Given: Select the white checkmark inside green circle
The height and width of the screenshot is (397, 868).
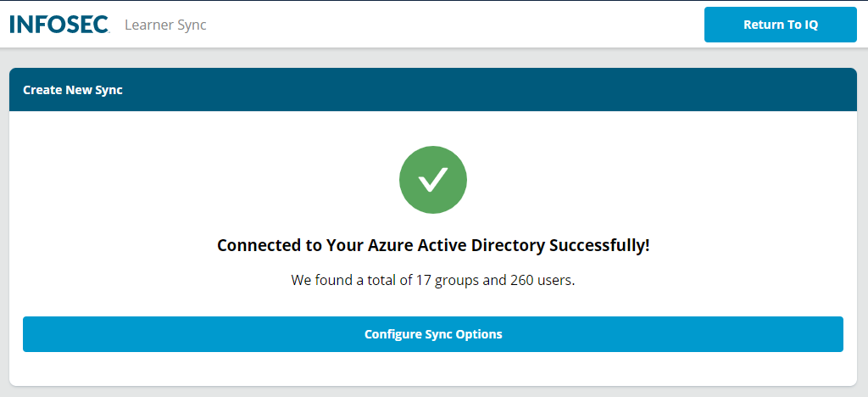Looking at the screenshot, I should point(433,179).
